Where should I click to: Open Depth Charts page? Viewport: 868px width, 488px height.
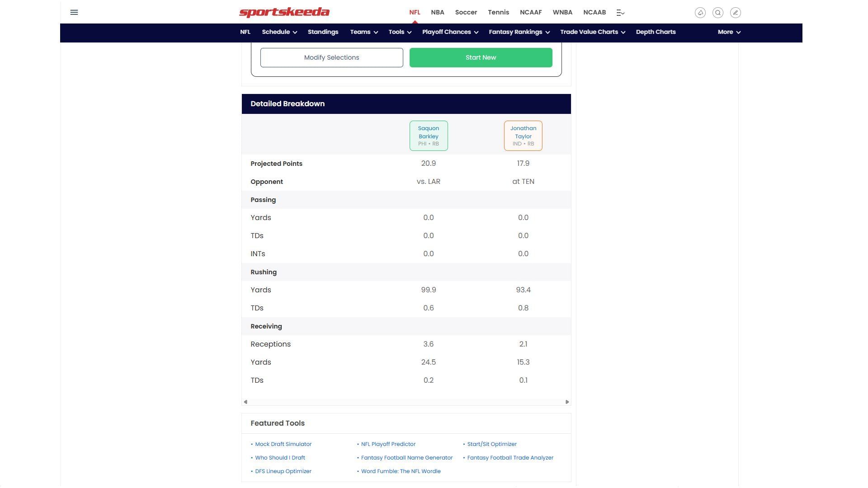(x=656, y=32)
